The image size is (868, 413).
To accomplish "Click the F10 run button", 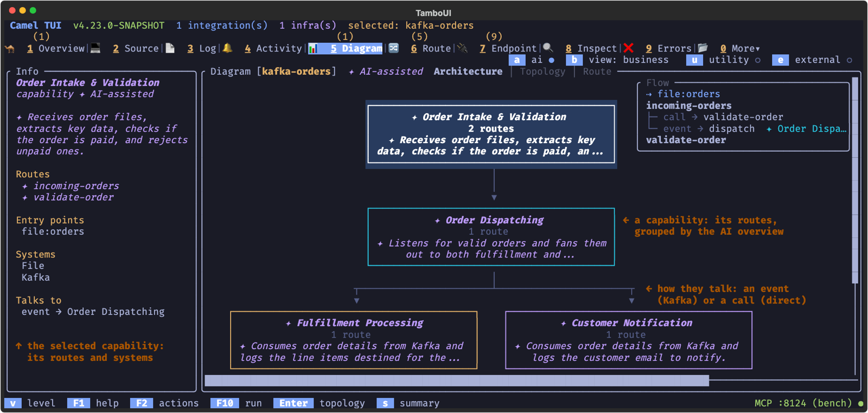I will tap(236, 403).
